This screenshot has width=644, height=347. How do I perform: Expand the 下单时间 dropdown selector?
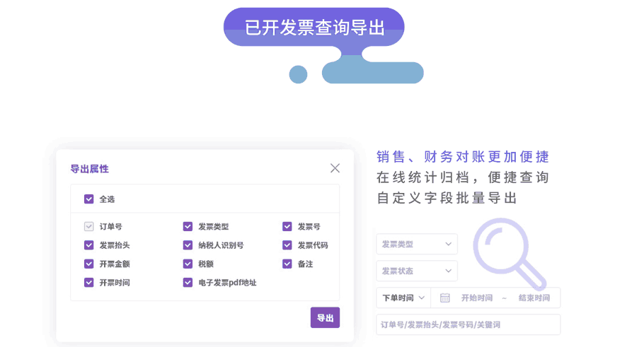coord(403,298)
